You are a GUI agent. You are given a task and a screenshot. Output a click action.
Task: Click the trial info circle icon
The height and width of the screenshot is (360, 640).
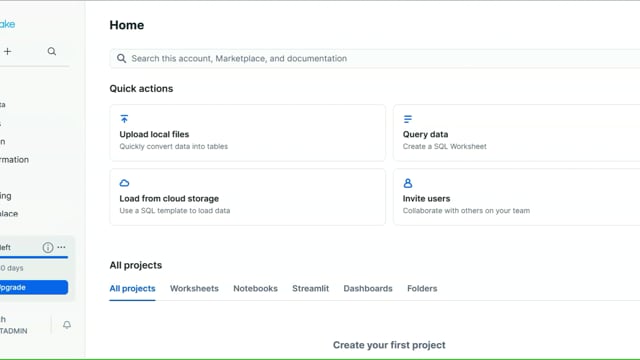click(48, 247)
